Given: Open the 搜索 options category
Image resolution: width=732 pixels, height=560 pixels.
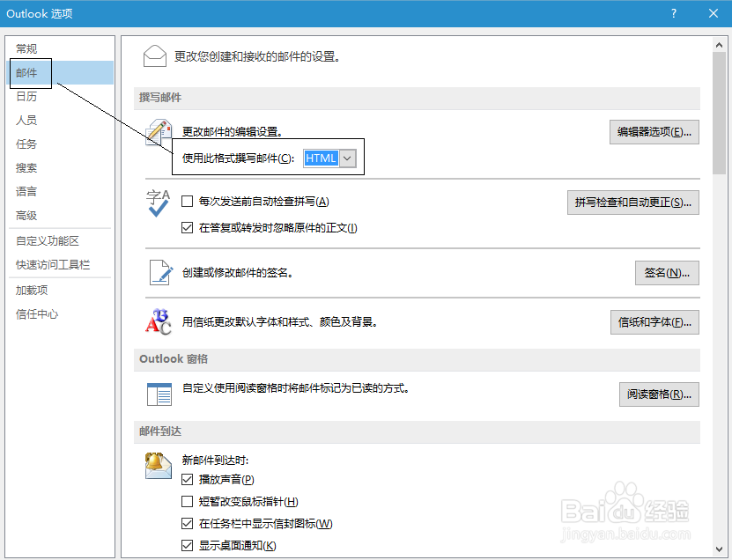Looking at the screenshot, I should click(x=61, y=168).
